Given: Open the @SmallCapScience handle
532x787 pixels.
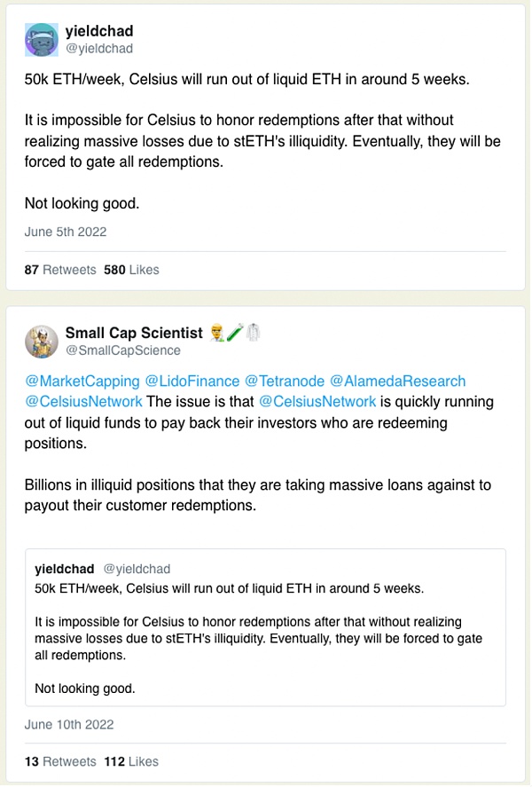Looking at the screenshot, I should (123, 350).
